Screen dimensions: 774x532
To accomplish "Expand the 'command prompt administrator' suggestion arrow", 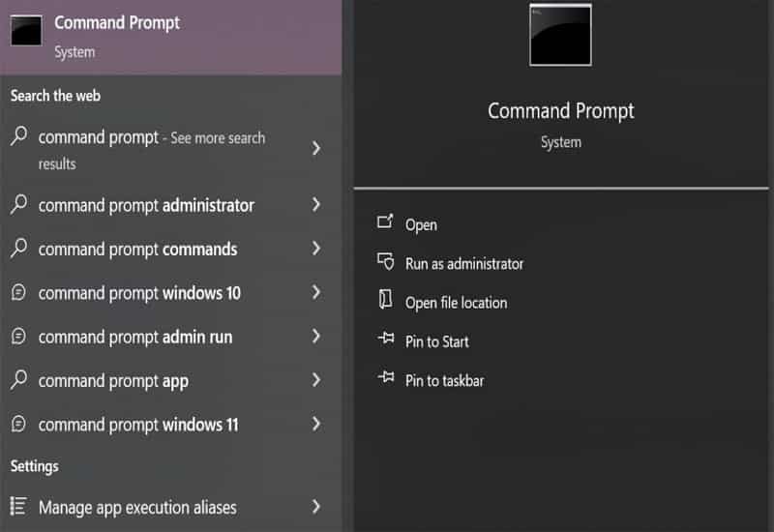I will (x=316, y=205).
